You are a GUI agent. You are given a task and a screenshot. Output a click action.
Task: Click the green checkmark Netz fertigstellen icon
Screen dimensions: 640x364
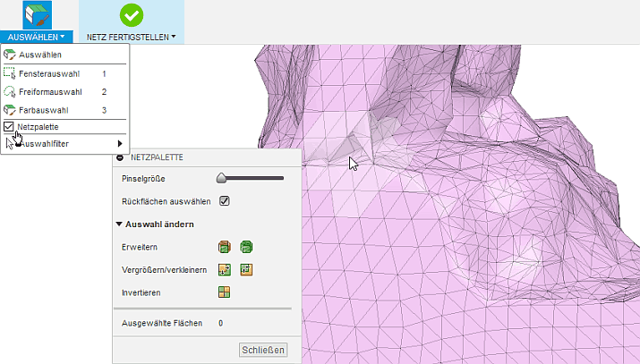[x=132, y=15]
